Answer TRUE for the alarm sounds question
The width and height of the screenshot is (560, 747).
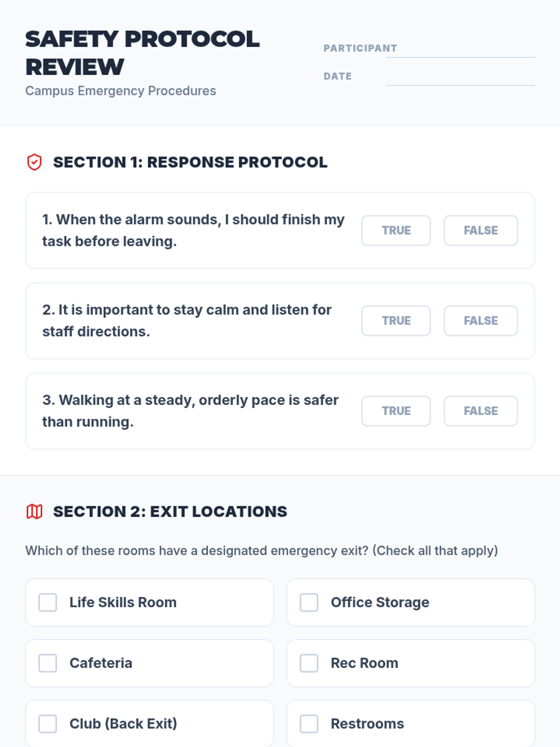(396, 231)
